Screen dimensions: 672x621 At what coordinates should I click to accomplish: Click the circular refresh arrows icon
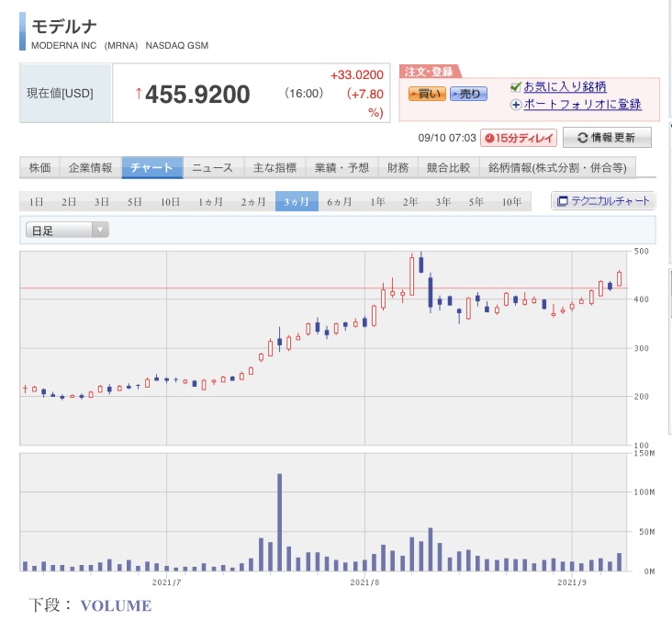[x=582, y=138]
